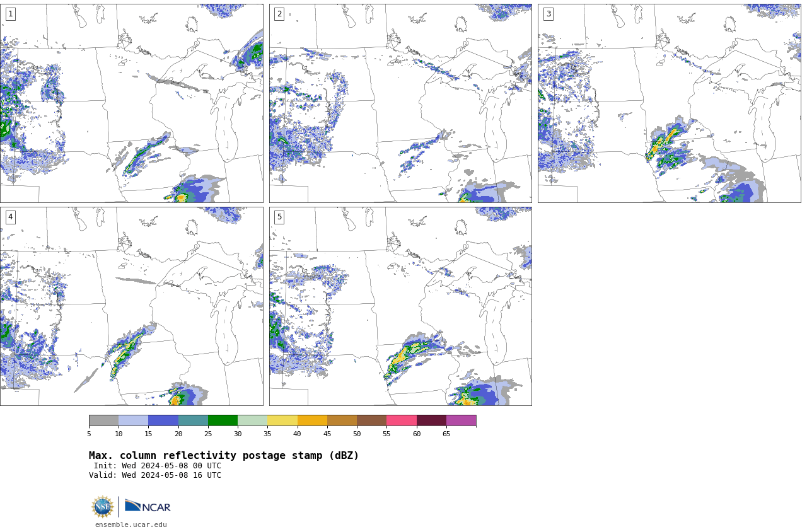
Task: Click the teal 20-25 dBZ swatch
Action: 193,420
